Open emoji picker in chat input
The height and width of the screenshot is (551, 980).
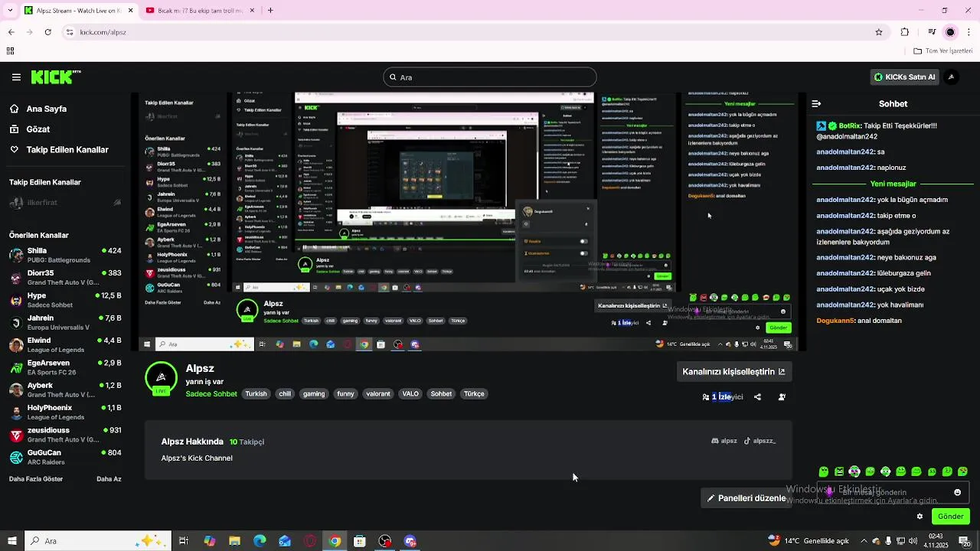957,493
